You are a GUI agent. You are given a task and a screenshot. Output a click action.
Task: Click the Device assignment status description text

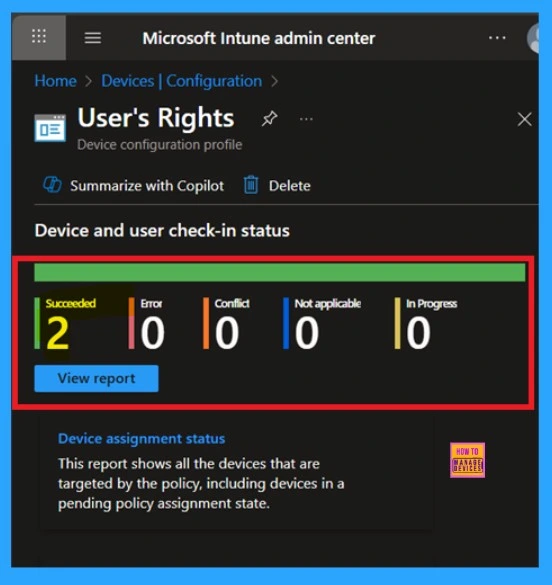click(x=201, y=484)
